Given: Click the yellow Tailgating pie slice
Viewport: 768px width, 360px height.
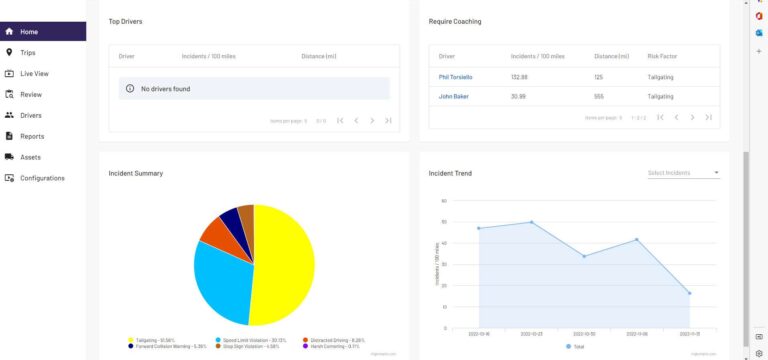Looking at the screenshot, I should [284, 264].
